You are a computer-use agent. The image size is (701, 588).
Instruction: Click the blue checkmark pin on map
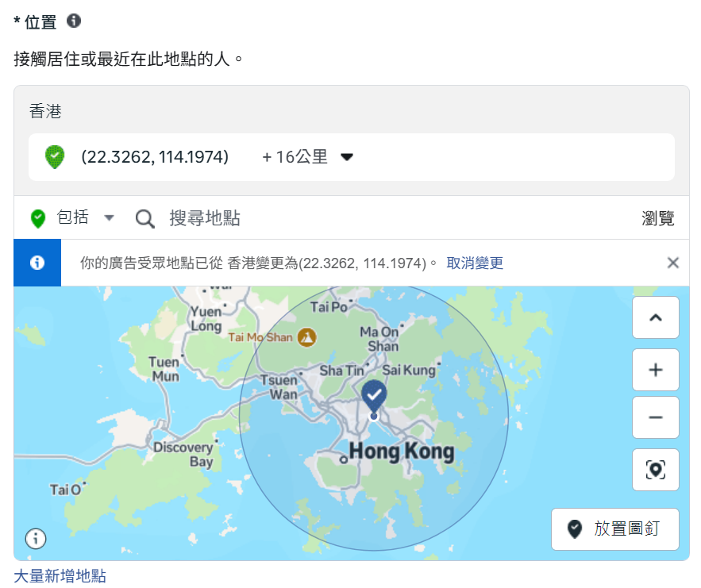[x=374, y=394]
